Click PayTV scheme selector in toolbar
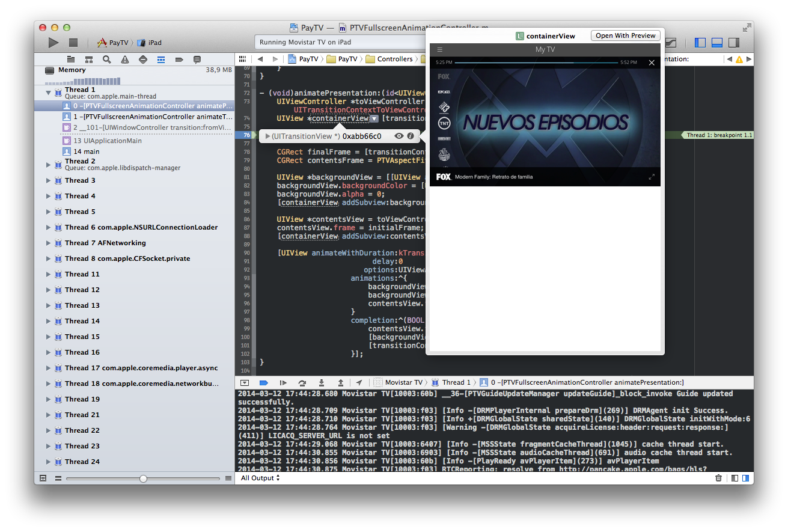Viewport: 788px width, 532px height. (113, 43)
